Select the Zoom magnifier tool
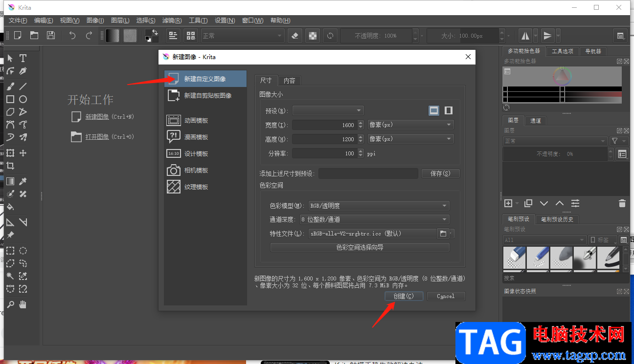The width and height of the screenshot is (634, 364). point(10,304)
